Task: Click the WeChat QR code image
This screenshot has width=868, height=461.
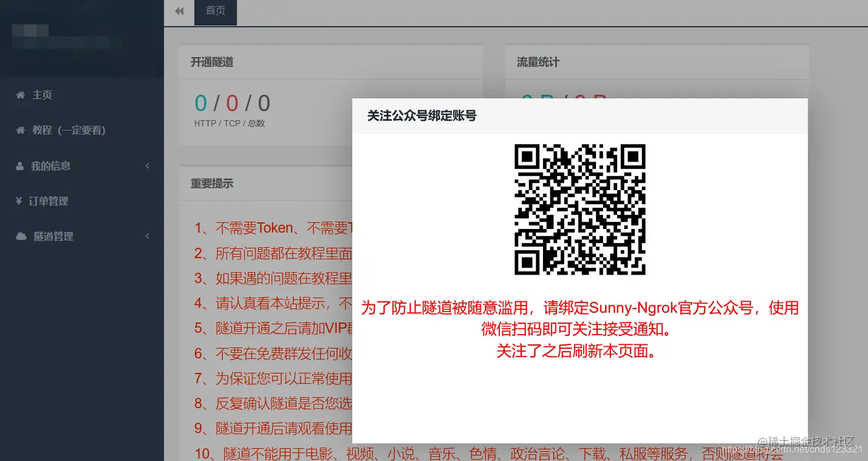Action: [580, 210]
